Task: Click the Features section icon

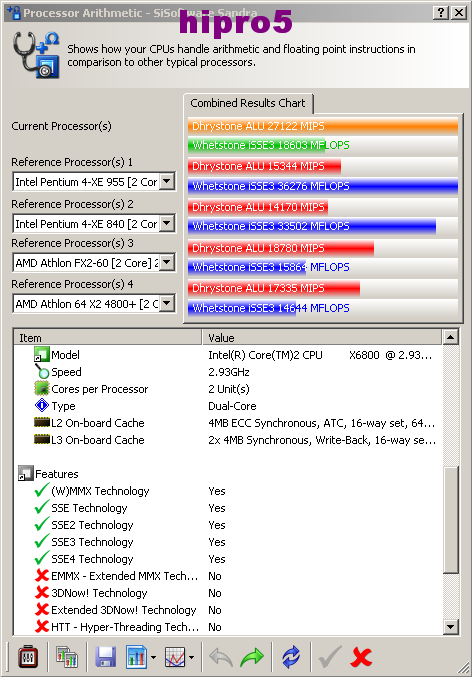Action: pos(25,473)
